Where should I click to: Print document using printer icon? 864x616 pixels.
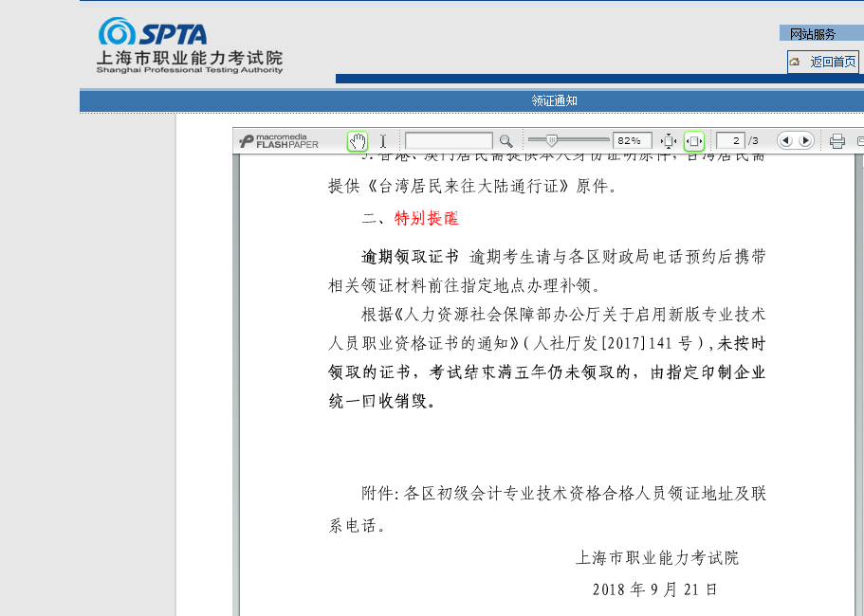(x=837, y=141)
